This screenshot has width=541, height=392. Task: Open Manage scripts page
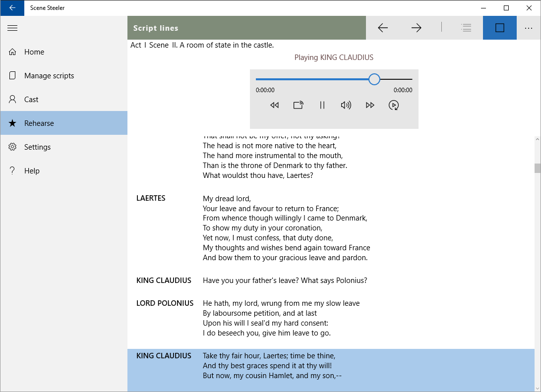point(64,75)
